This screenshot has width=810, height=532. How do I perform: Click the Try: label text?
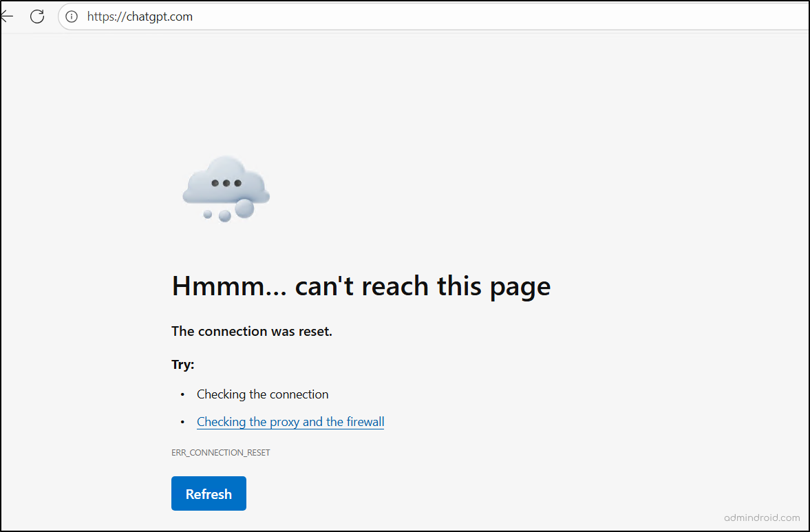tap(182, 364)
